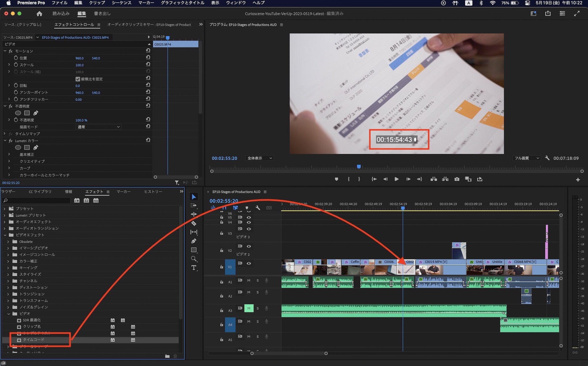588x366 pixels.
Task: Click the 書き出し workspace button
Action: [x=102, y=14]
